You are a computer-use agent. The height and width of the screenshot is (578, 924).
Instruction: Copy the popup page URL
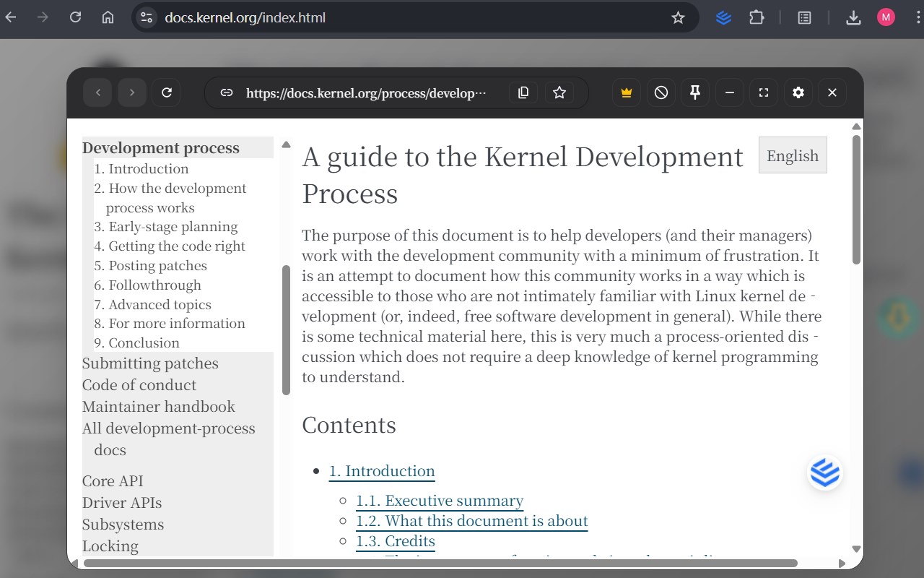click(x=523, y=92)
